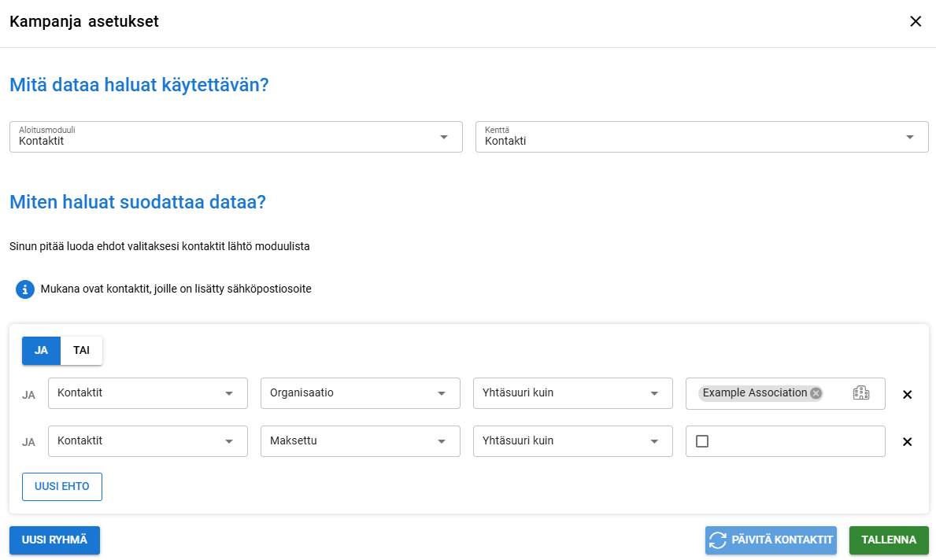Tick the Maksettu value checkbox
The height and width of the screenshot is (560, 936).
702,442
